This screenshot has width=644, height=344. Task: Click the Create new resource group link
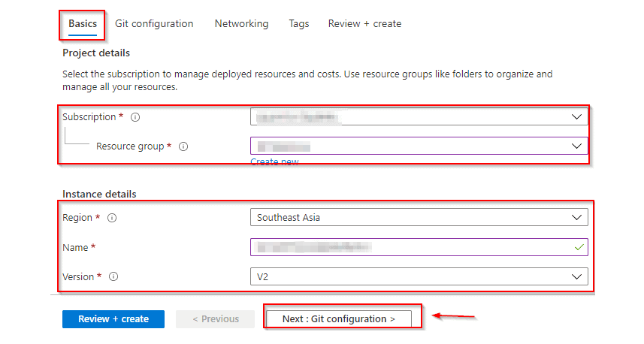275,161
